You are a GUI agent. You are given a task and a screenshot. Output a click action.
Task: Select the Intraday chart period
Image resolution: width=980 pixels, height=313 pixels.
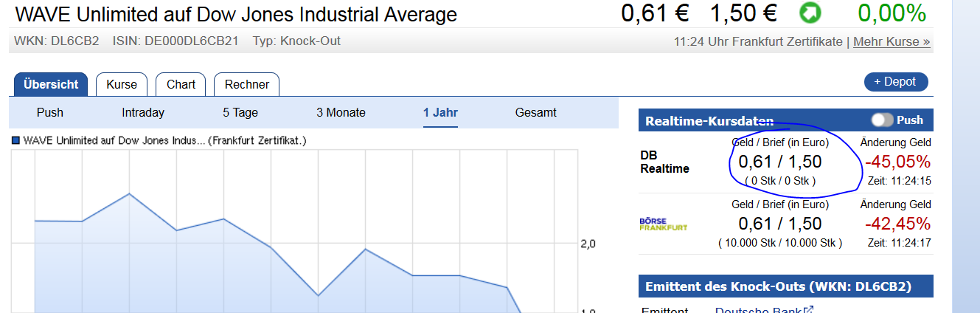click(143, 113)
